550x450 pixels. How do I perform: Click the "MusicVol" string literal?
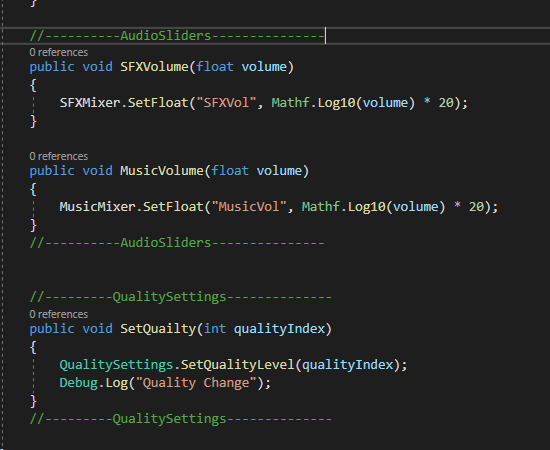coord(249,207)
